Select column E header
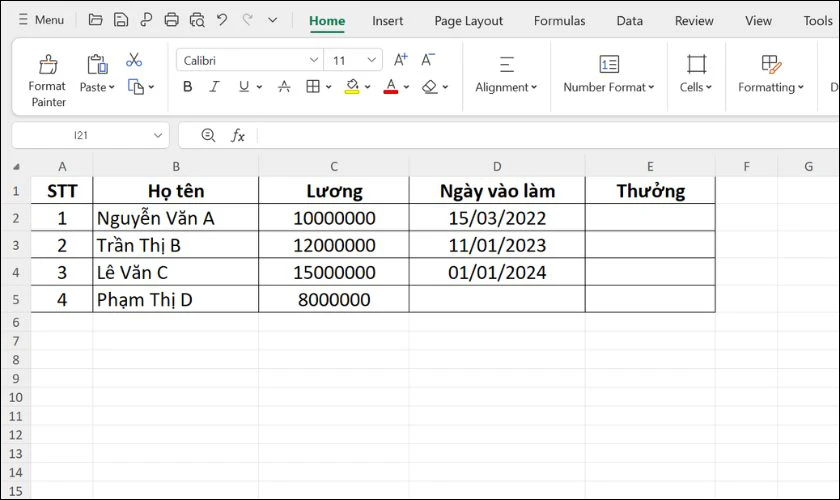The width and height of the screenshot is (840, 500). point(650,167)
